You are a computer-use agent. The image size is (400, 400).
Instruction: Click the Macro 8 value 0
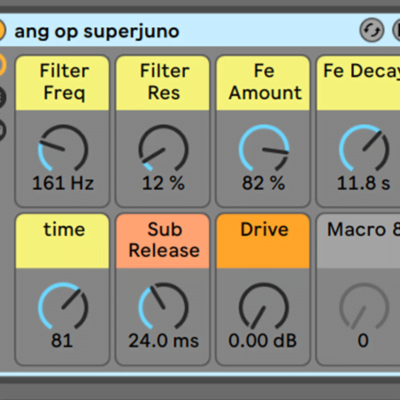(x=363, y=341)
